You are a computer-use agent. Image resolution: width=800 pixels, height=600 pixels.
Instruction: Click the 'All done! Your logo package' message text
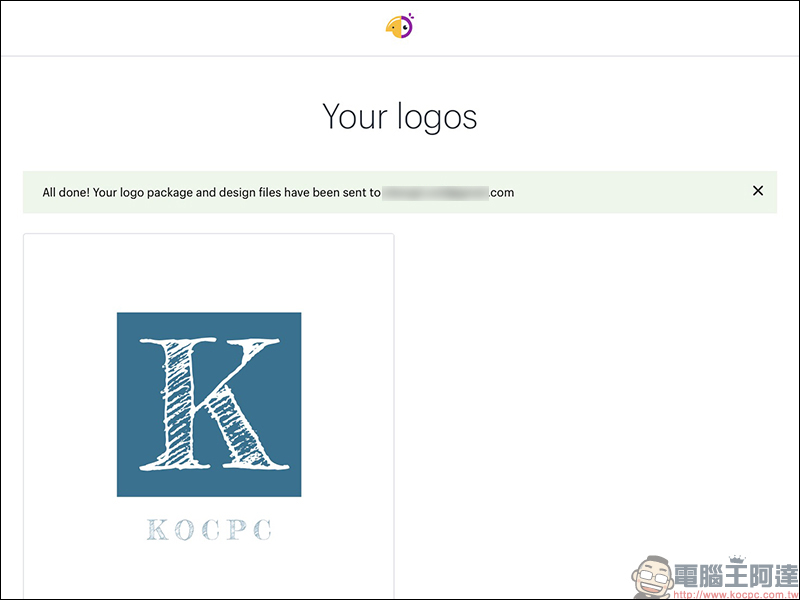coord(278,192)
